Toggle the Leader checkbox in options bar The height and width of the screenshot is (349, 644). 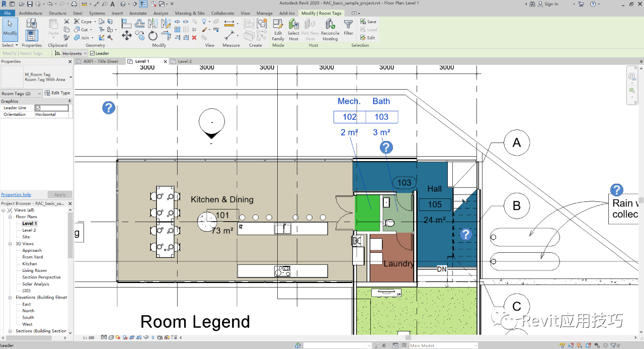click(92, 53)
